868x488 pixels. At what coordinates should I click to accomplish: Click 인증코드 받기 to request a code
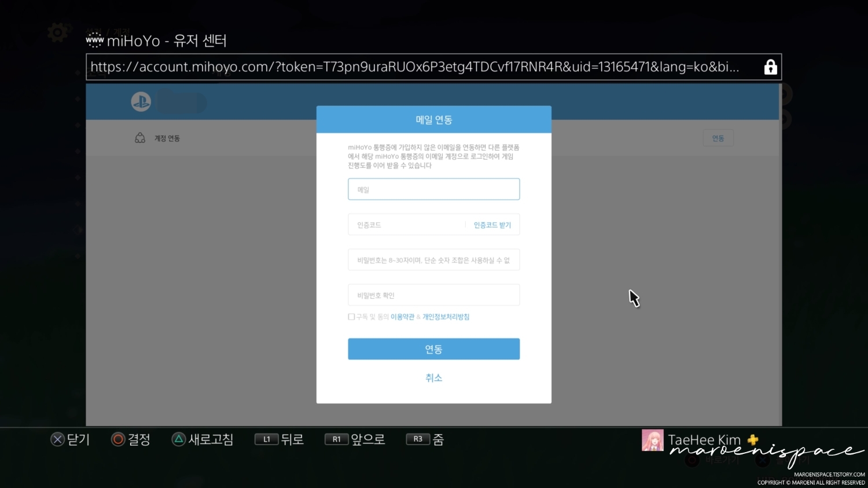click(492, 225)
